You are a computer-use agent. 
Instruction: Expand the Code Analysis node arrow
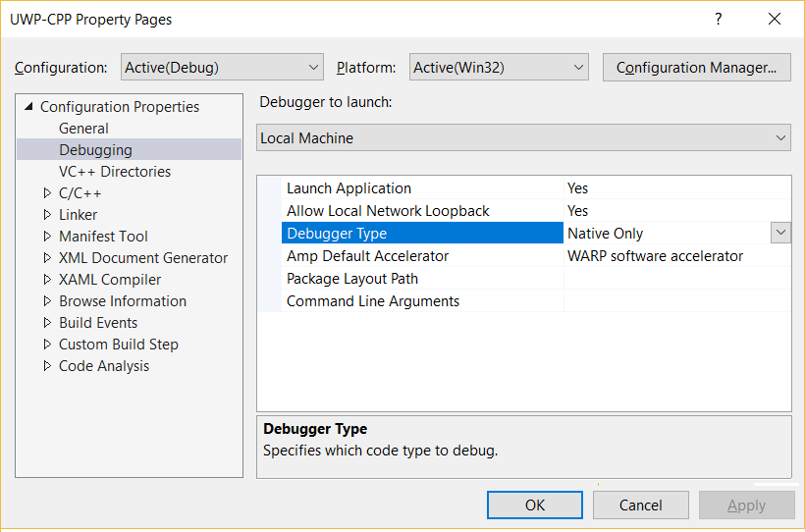[x=47, y=365]
